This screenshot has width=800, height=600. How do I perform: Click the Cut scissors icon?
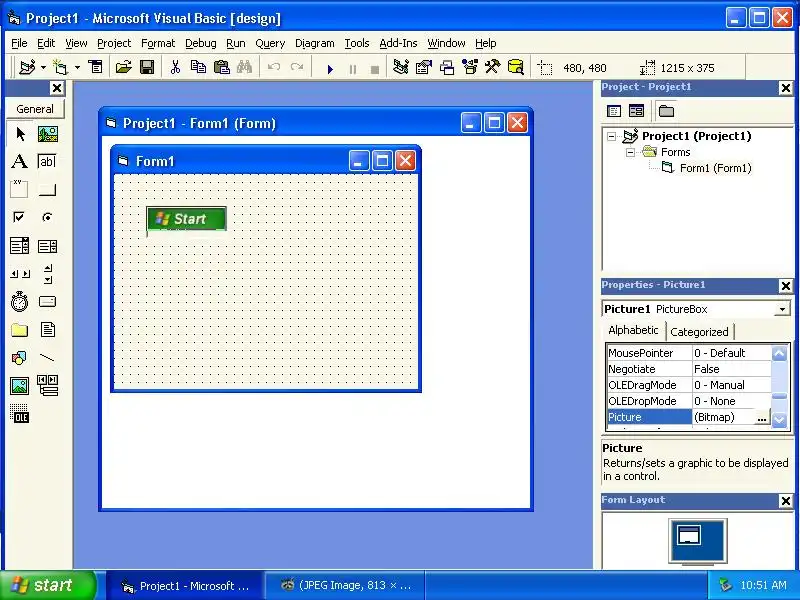(175, 67)
